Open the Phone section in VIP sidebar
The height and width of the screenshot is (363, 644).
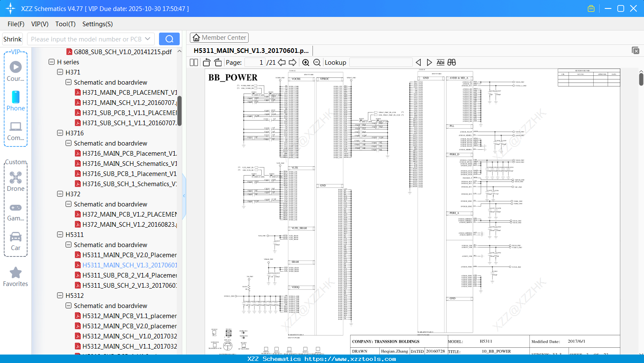coord(16,102)
